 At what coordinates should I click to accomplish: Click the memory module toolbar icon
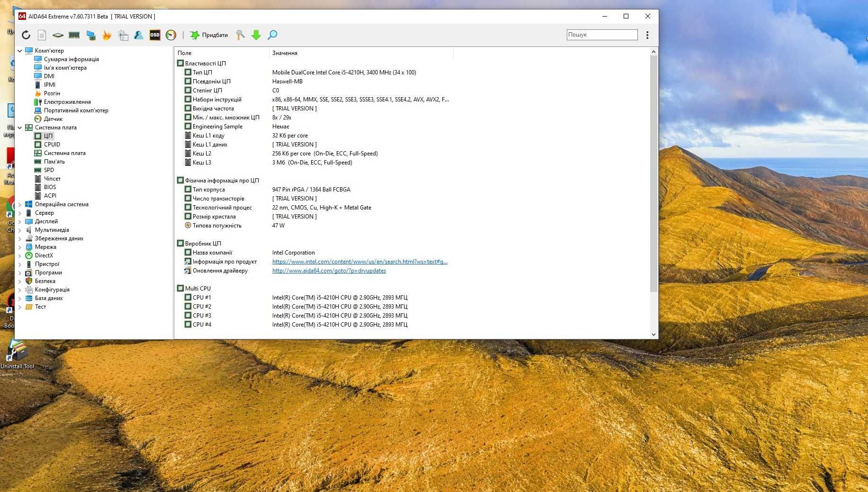tap(74, 35)
